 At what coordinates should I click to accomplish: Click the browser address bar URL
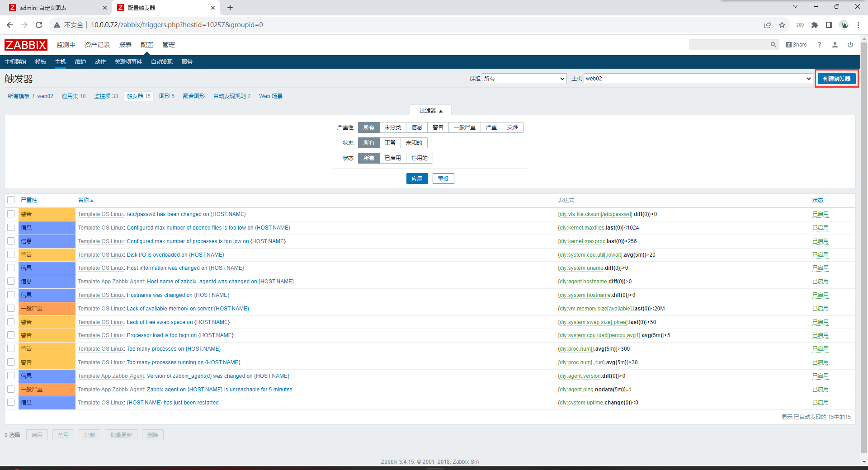pos(177,25)
